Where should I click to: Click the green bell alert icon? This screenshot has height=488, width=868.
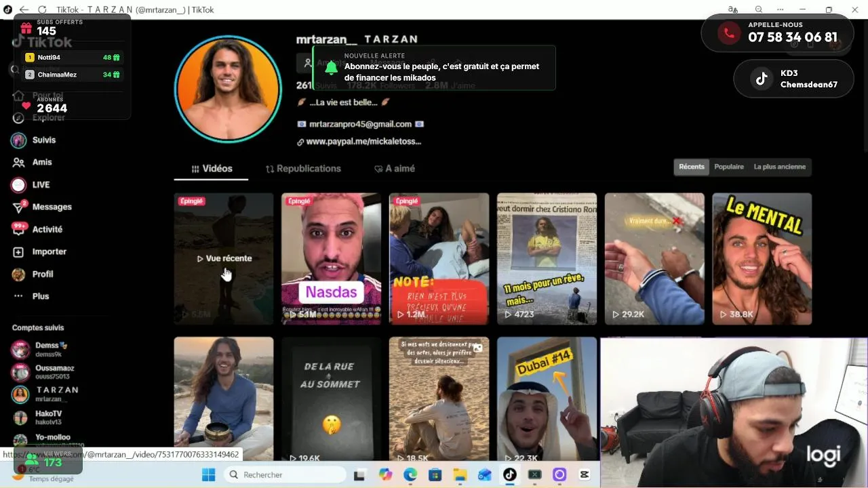tap(331, 68)
